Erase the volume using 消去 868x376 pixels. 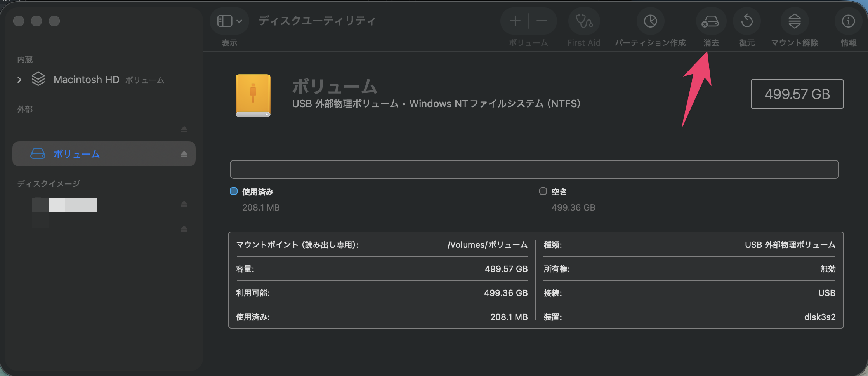click(711, 21)
